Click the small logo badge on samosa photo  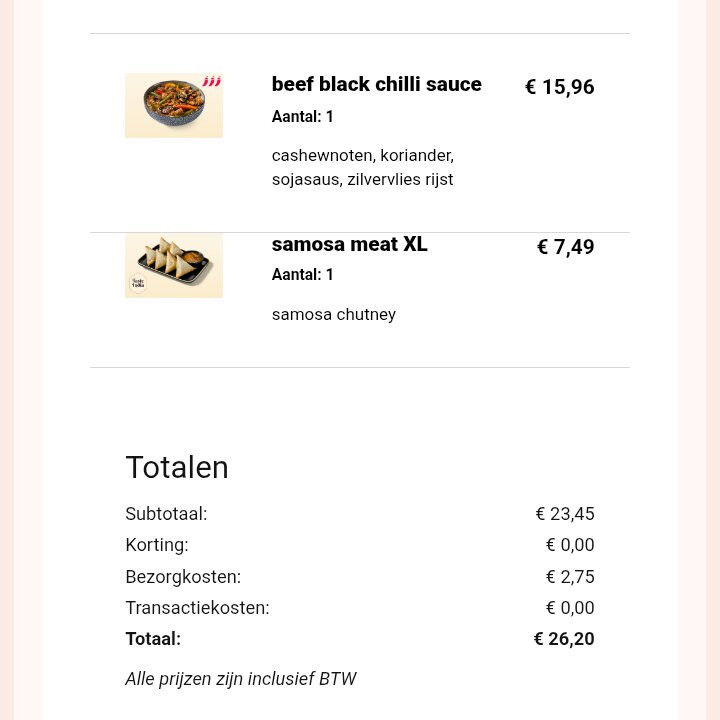[x=138, y=284]
